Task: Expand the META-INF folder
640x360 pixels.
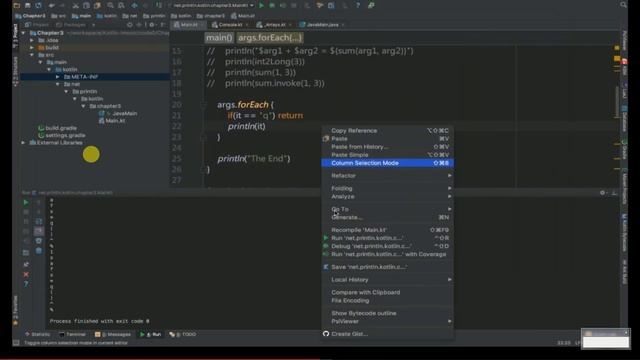Action: 58,77
